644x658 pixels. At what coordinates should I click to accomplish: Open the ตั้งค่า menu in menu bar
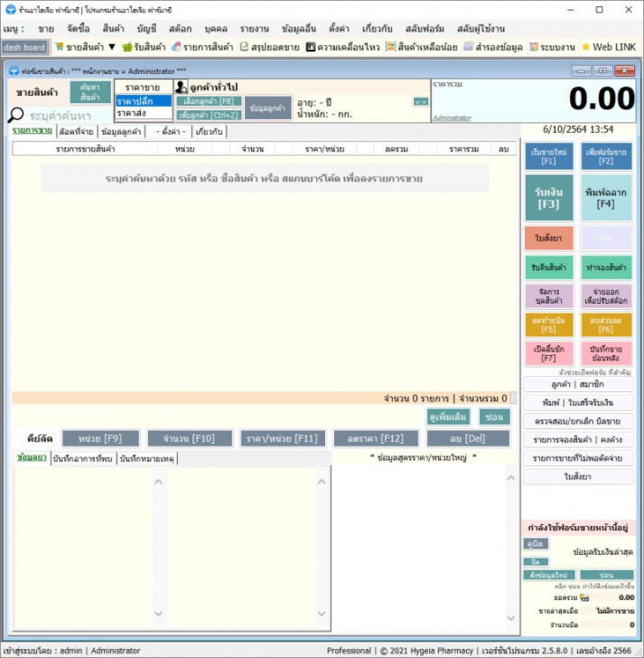click(x=339, y=29)
